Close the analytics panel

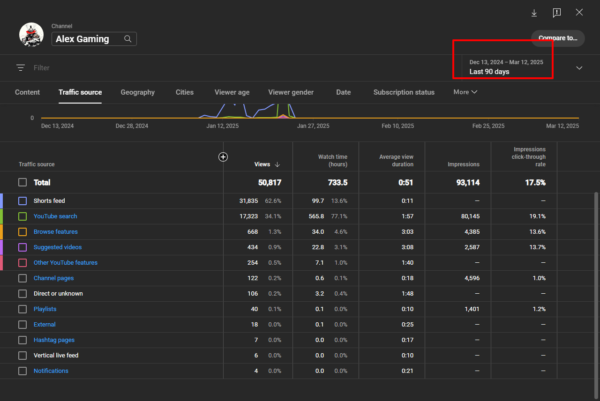click(x=579, y=12)
